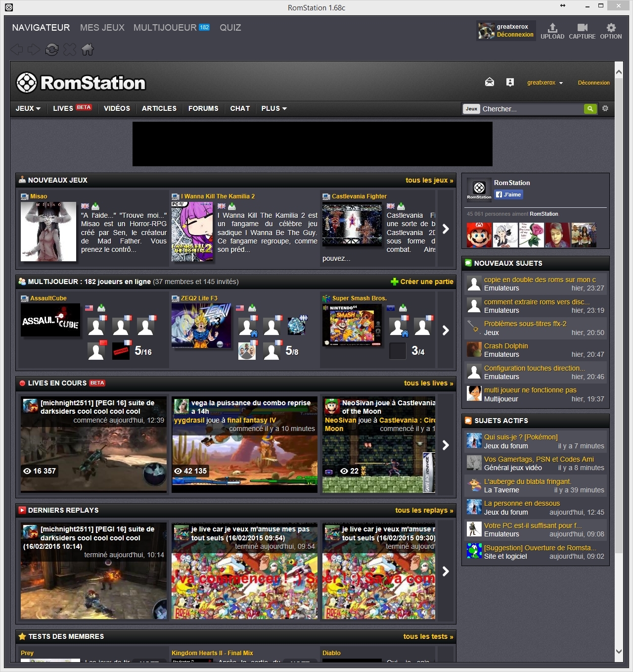Open search settings gear icon
Viewport: 633px width, 672px height.
point(605,108)
